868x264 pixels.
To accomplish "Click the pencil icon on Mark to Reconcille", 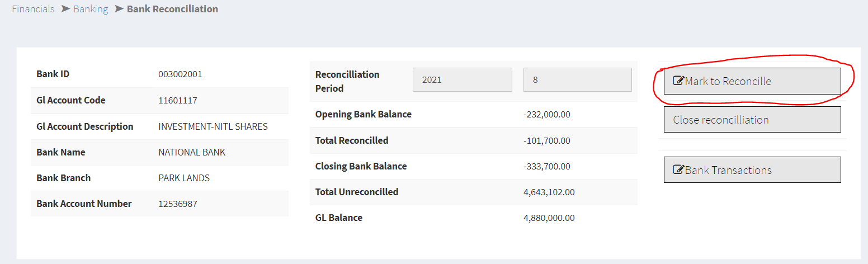I will click(678, 81).
